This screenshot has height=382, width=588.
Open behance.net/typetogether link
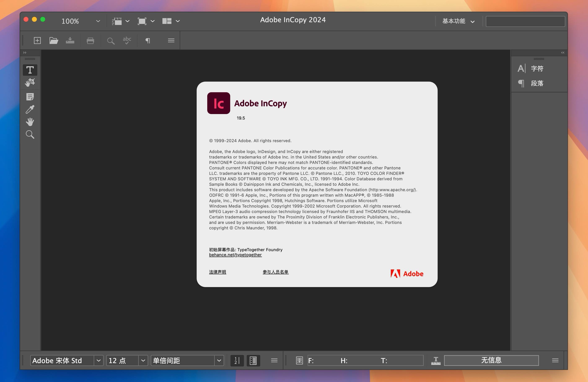click(235, 255)
